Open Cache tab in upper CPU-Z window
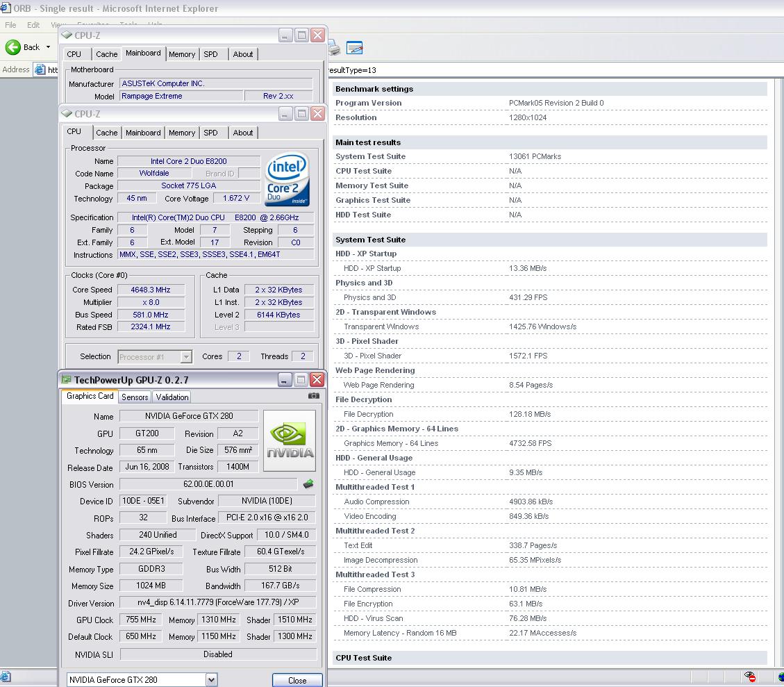The width and height of the screenshot is (784, 687). click(x=107, y=54)
